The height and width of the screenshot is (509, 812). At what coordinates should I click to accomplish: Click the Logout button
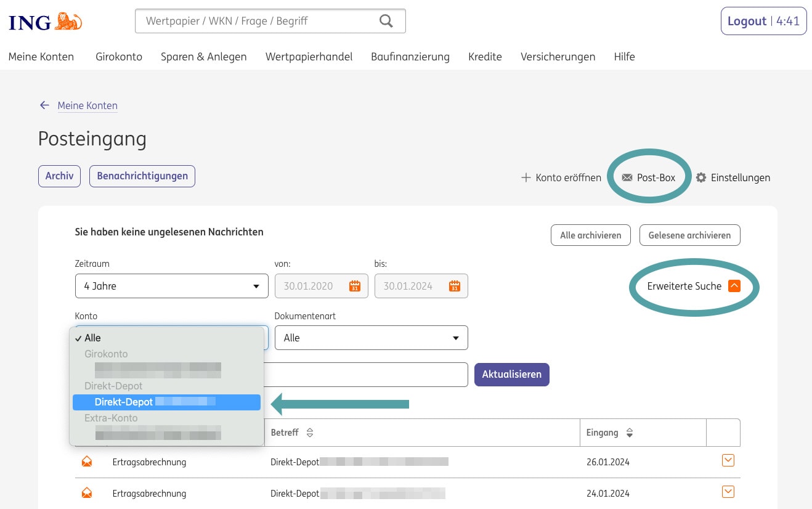click(763, 21)
